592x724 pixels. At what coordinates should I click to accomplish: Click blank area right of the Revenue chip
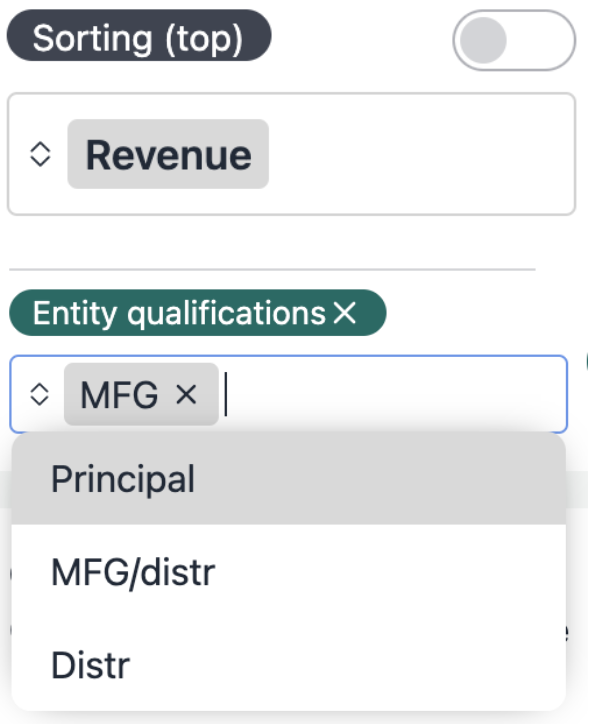tap(420, 154)
